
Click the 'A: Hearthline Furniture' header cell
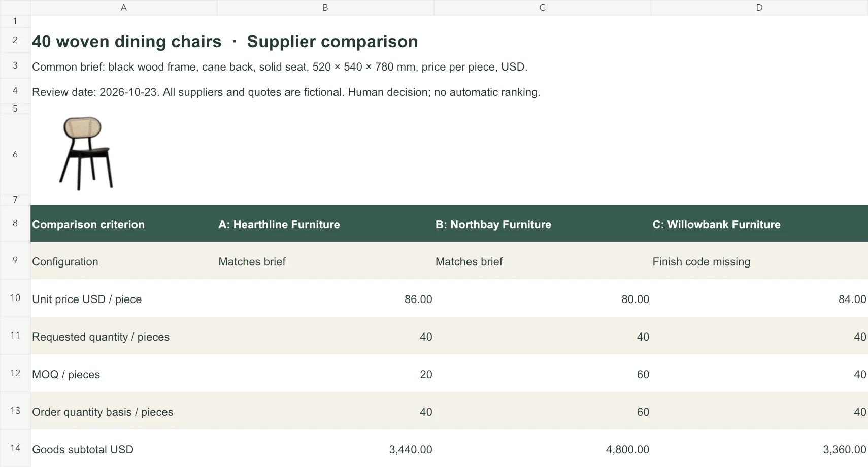(x=325, y=224)
